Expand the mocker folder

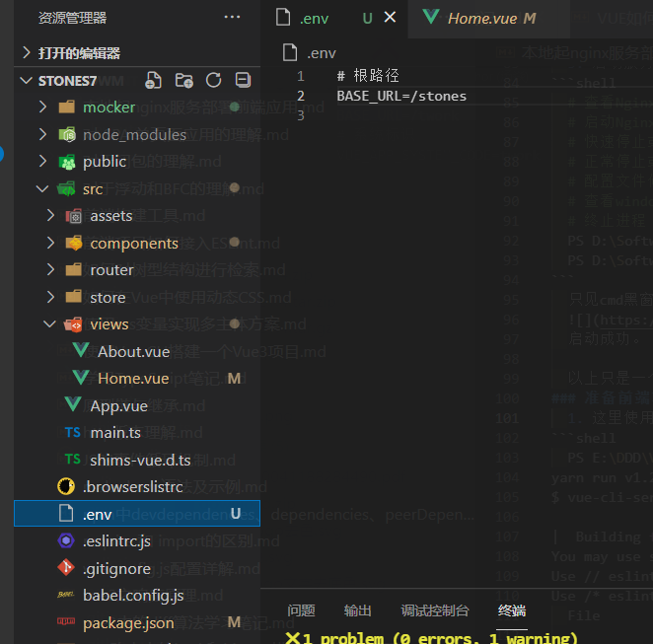click(42, 107)
